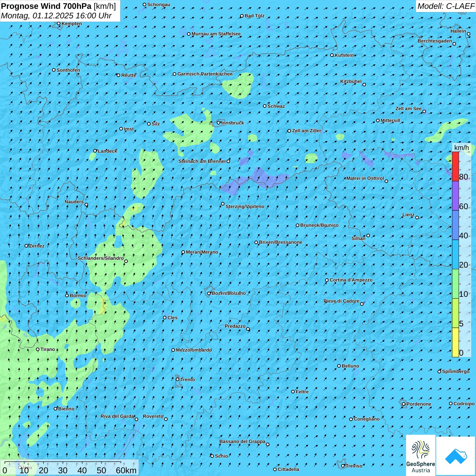Click the Zell am See marker

tap(424, 112)
